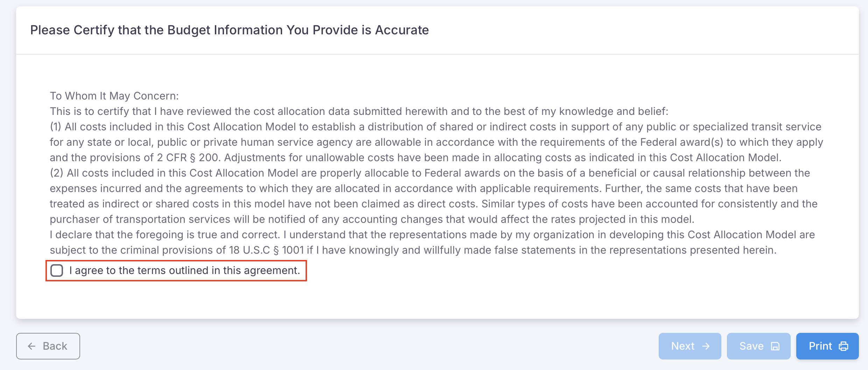Viewport: 868px width, 370px height.
Task: Proceed with the Next button
Action: (689, 346)
